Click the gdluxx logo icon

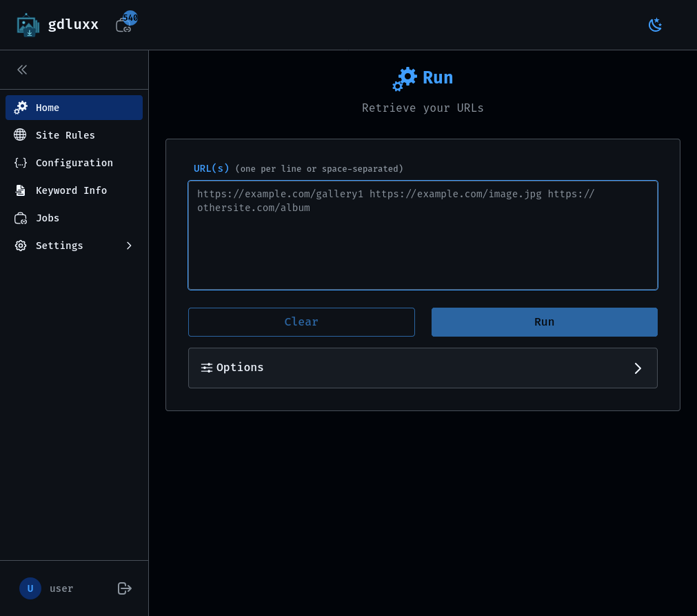coord(28,25)
